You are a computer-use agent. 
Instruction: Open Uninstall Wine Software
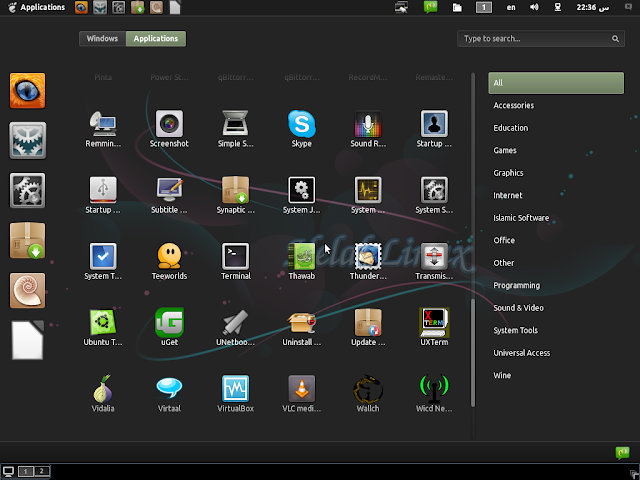click(301, 327)
